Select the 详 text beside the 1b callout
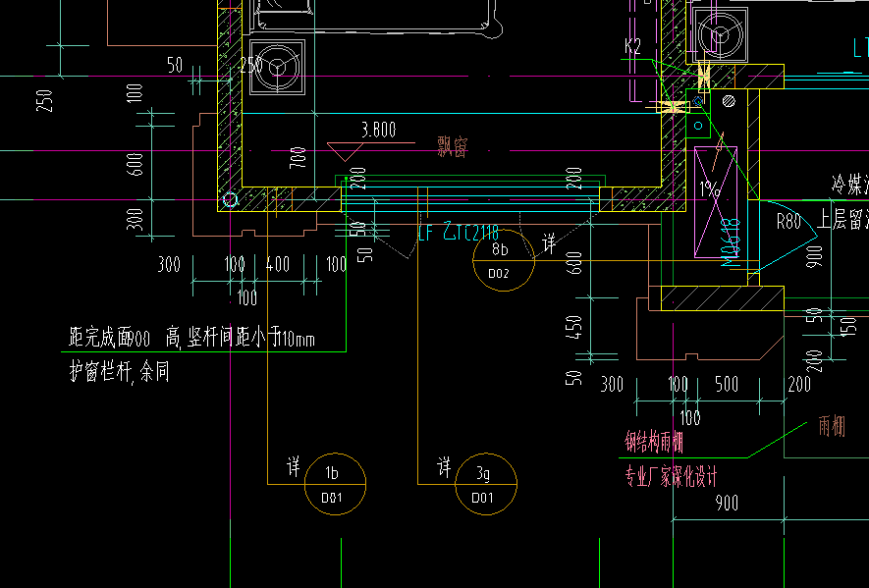869x588 pixels. coord(294,466)
